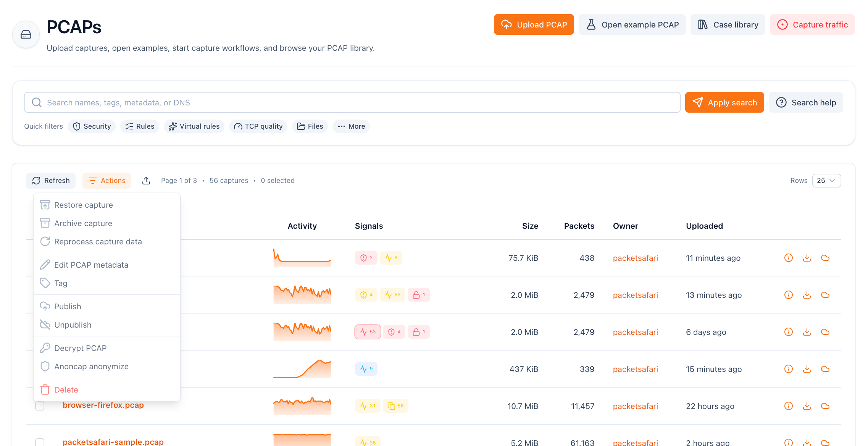This screenshot has width=868, height=446.
Task: Tick the packetsafari-sample.pcap checkbox
Action: click(40, 442)
